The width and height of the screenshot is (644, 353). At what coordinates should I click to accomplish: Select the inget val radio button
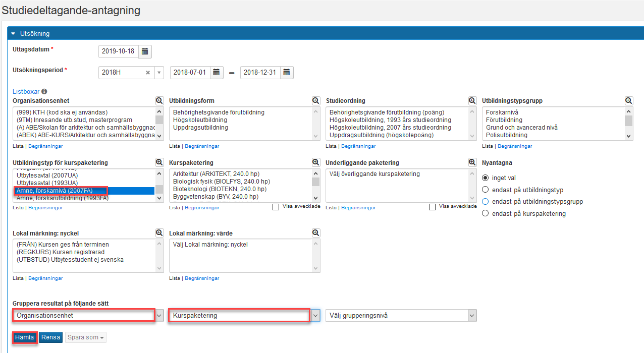click(486, 178)
